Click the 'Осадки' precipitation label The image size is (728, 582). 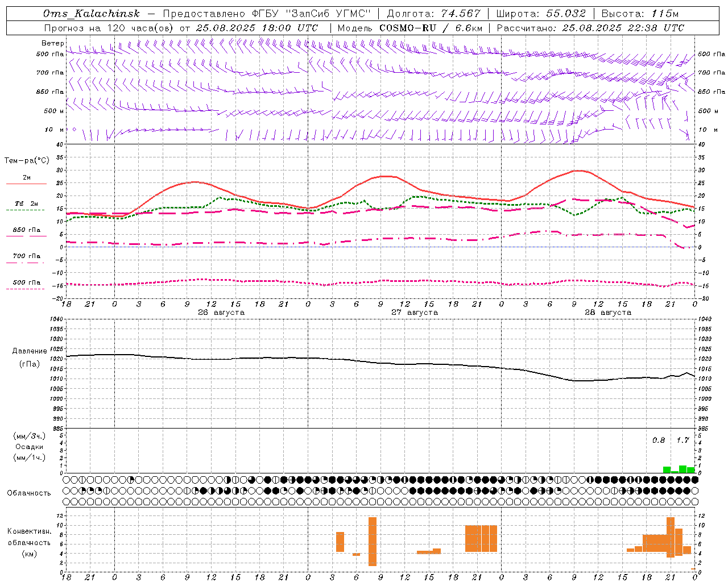(30, 447)
